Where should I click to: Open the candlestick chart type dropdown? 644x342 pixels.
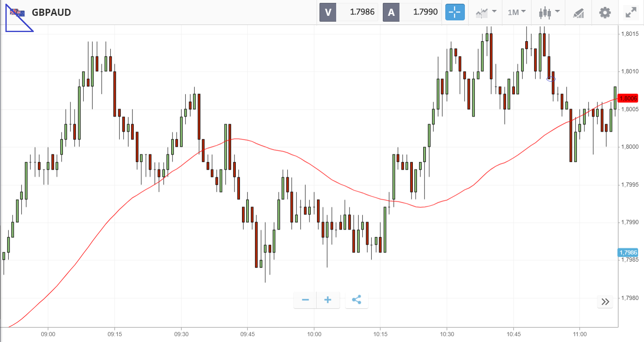549,12
